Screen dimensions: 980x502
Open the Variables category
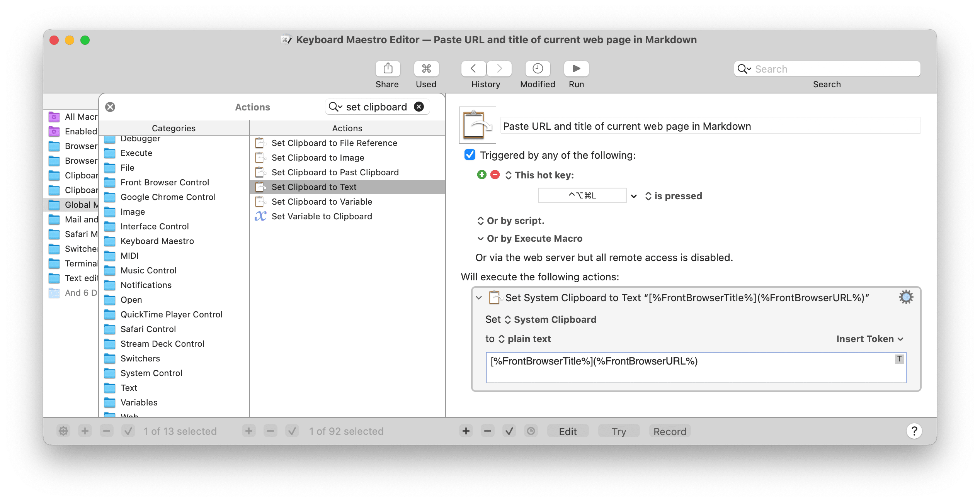(x=174, y=402)
